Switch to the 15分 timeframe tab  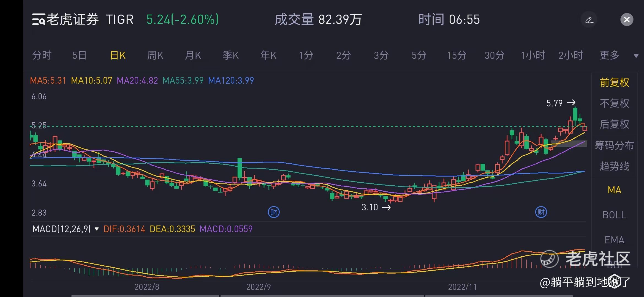click(x=456, y=56)
